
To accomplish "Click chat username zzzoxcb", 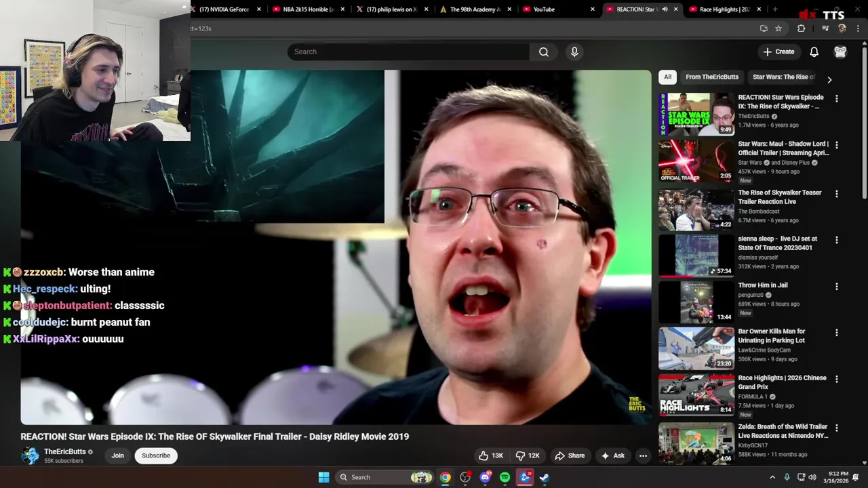I will point(44,272).
